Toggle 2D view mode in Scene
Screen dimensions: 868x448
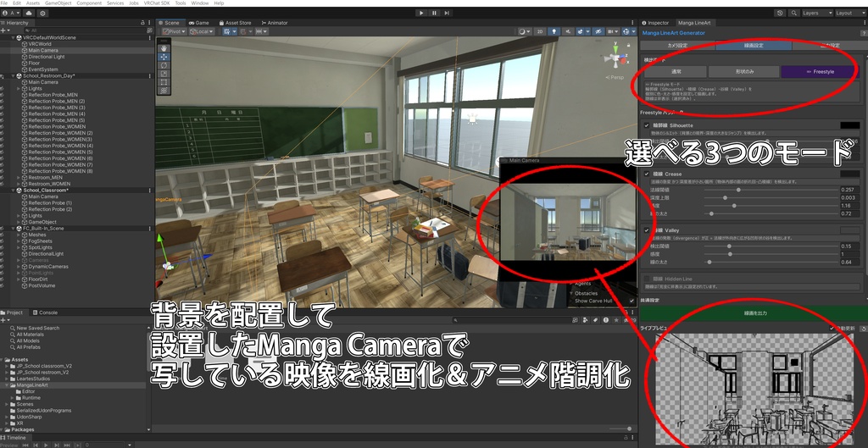click(540, 31)
